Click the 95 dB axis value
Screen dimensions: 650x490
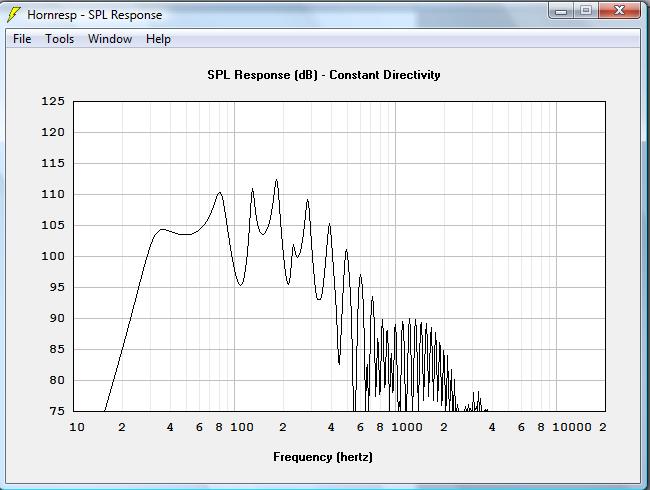[57, 287]
